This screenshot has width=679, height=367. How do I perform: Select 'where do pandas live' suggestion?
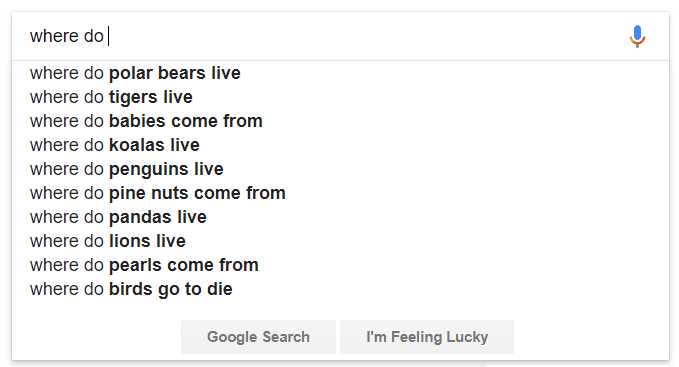(340, 217)
